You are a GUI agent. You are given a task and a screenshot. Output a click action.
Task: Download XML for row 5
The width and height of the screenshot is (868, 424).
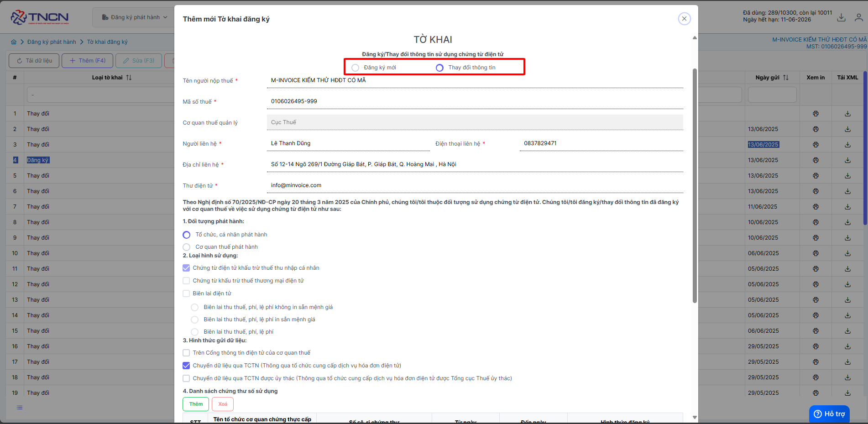(847, 176)
